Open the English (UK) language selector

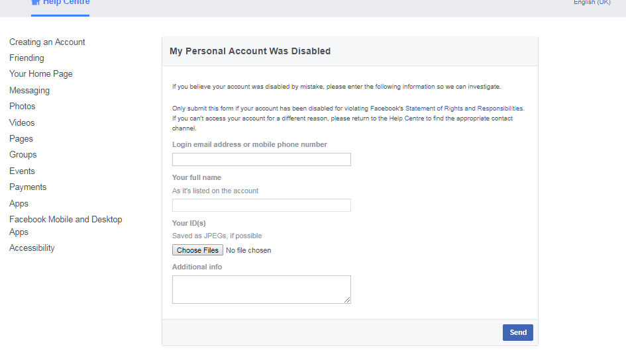point(592,3)
